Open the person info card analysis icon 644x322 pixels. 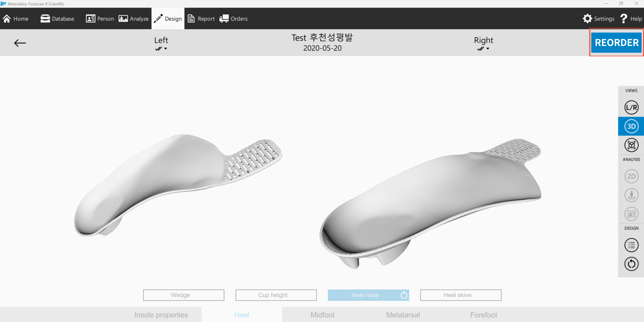631,214
